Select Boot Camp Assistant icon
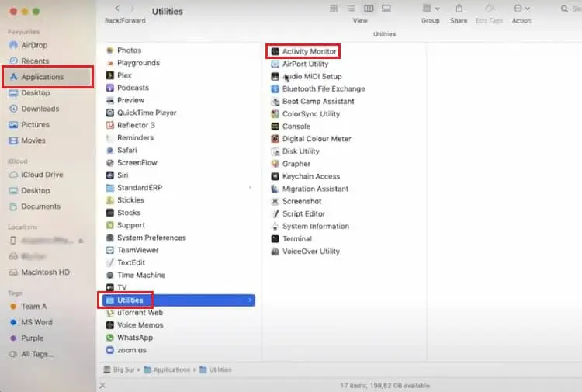This screenshot has height=392, width=582. click(275, 102)
